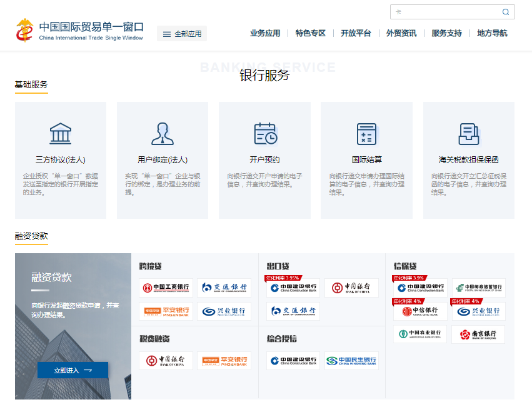Open the 业务应用 navigation menu
The width and height of the screenshot is (532, 407).
264,33
